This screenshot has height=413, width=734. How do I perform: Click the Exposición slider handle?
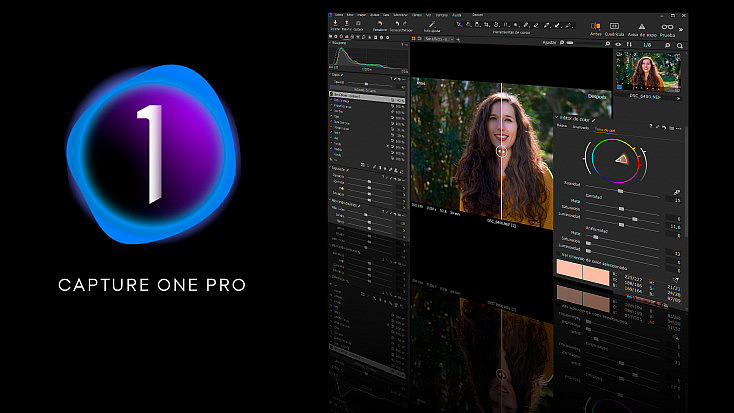point(369,182)
